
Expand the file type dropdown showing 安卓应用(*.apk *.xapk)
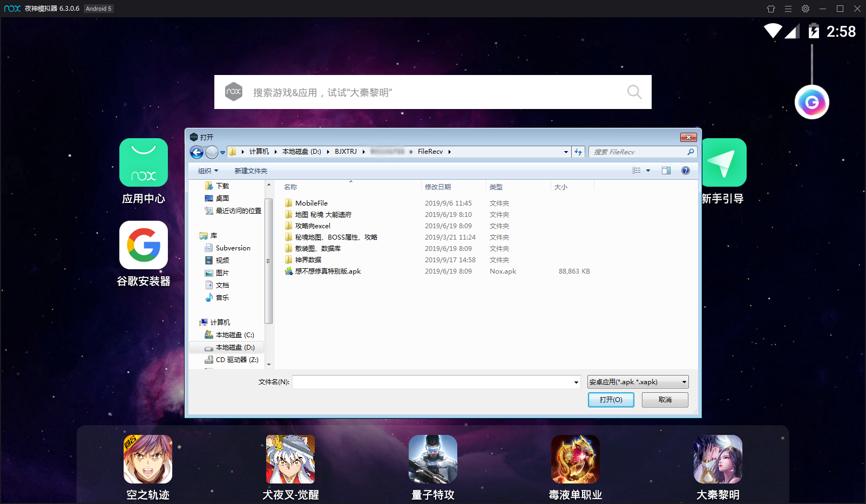(x=684, y=382)
